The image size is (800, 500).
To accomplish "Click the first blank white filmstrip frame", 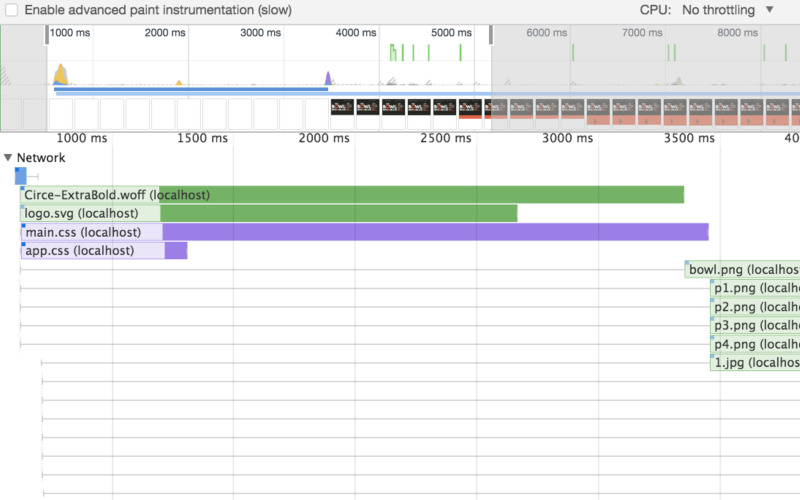I will (x=61, y=114).
